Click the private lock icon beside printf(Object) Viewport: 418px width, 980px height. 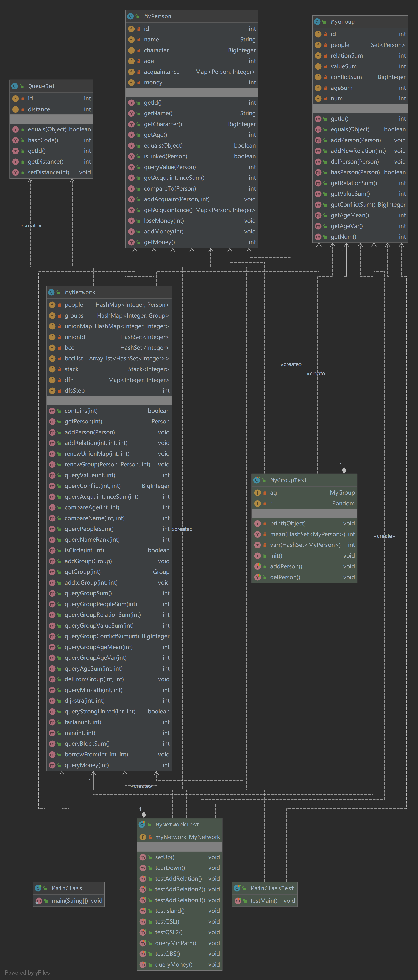265,524
